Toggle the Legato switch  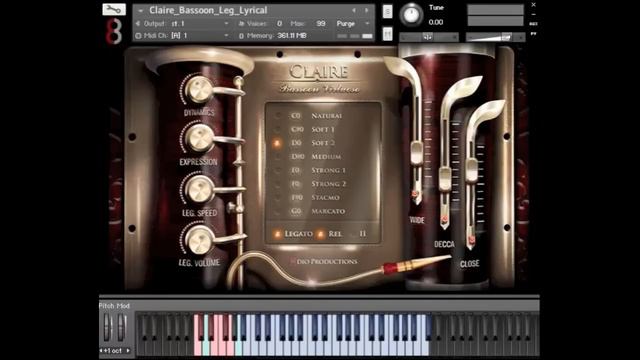pos(293,234)
